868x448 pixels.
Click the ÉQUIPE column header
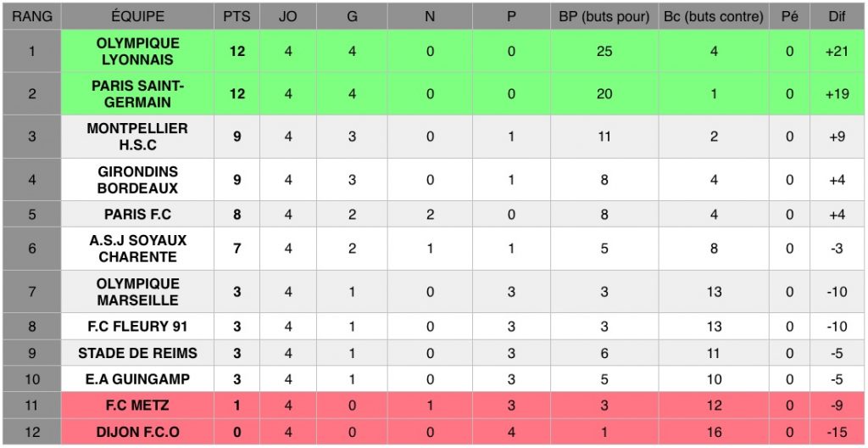tap(137, 16)
